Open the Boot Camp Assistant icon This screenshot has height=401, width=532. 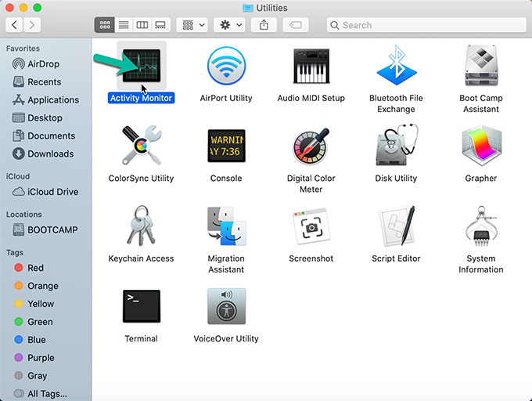[480, 67]
